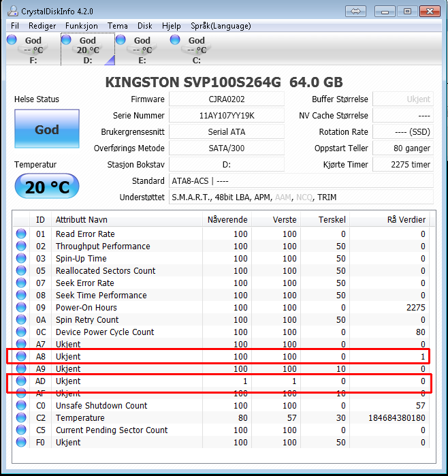Click status orb of attribute A8 row
448x476 pixels.
pos(21,356)
